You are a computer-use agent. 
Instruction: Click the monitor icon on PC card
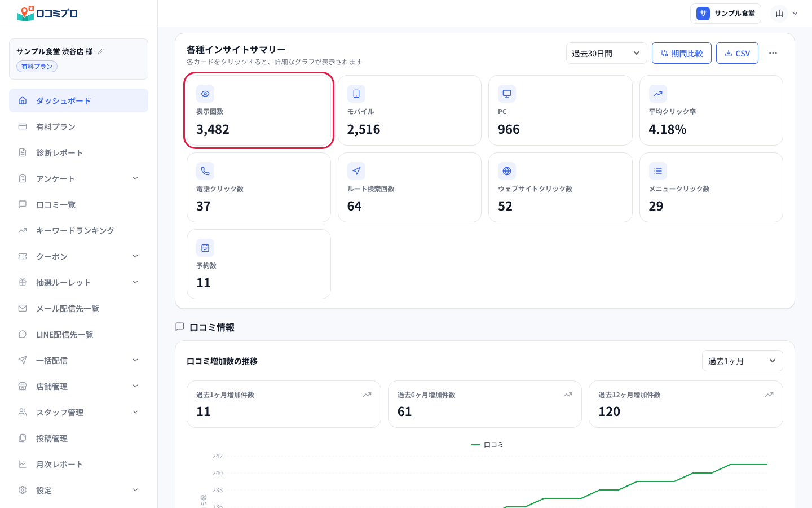pos(507,94)
